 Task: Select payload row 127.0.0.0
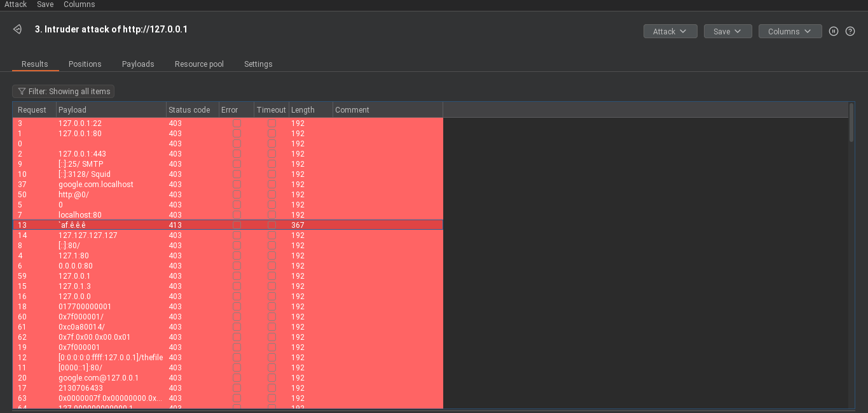click(228, 297)
